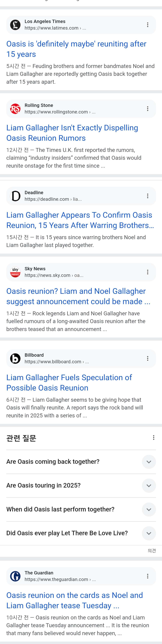Screen dimensions: 162x644
Task: Expand the "Let There Be Love Live" question
Action: tap(149, 533)
